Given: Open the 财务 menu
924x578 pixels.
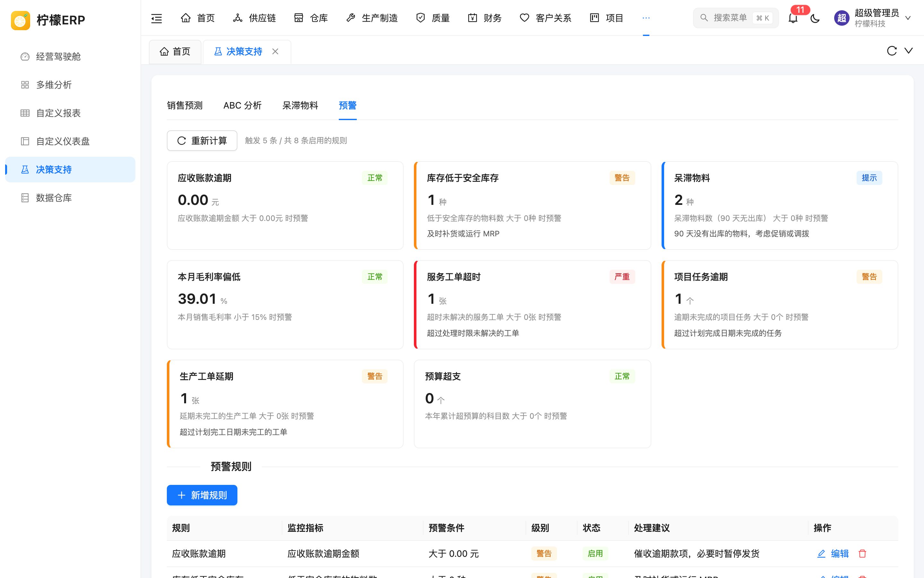Looking at the screenshot, I should [484, 18].
